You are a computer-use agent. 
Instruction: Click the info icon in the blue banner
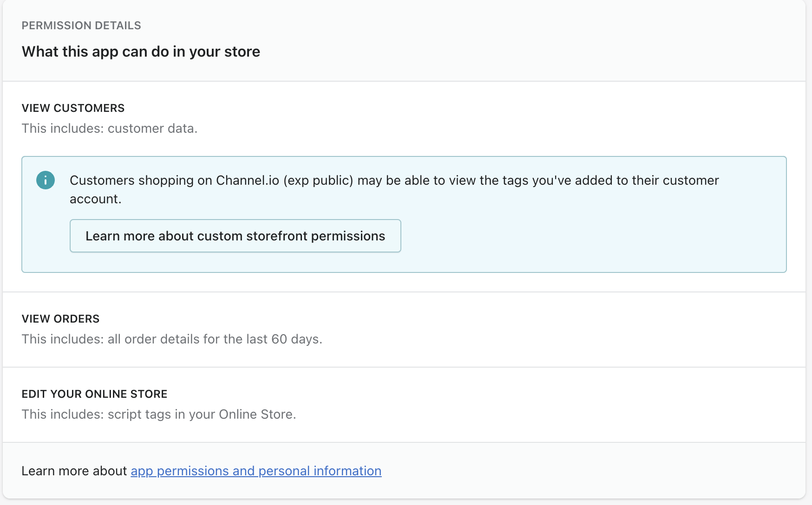(46, 180)
